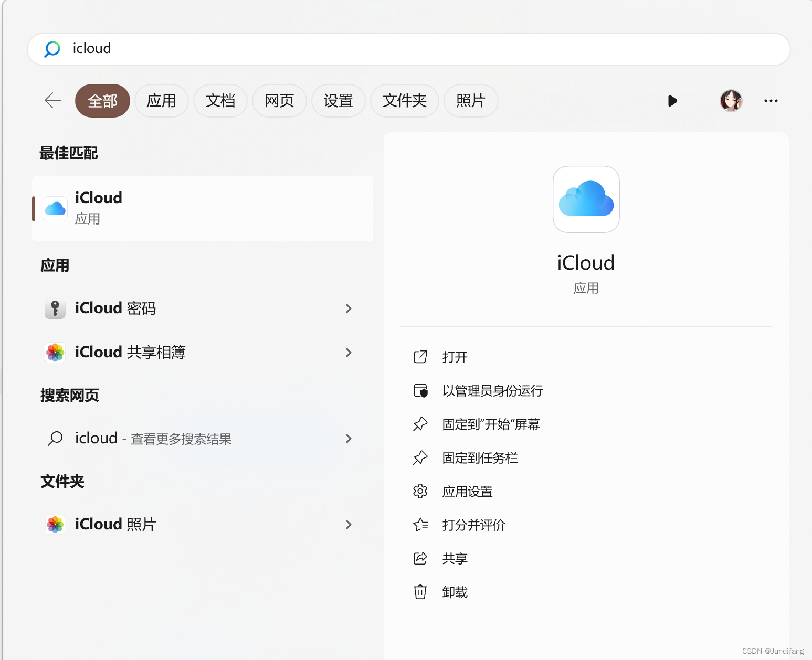
Task: Choose 固定到任务栏
Action: pos(480,458)
